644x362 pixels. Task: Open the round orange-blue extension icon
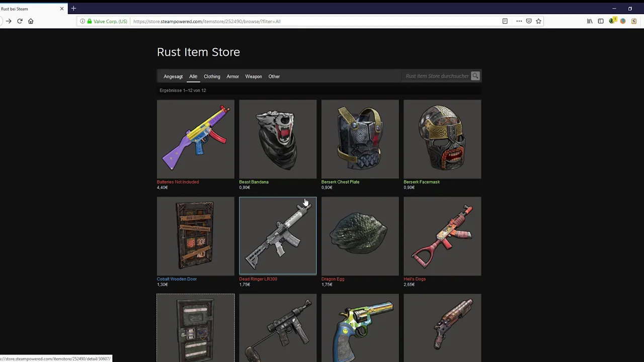click(x=623, y=21)
